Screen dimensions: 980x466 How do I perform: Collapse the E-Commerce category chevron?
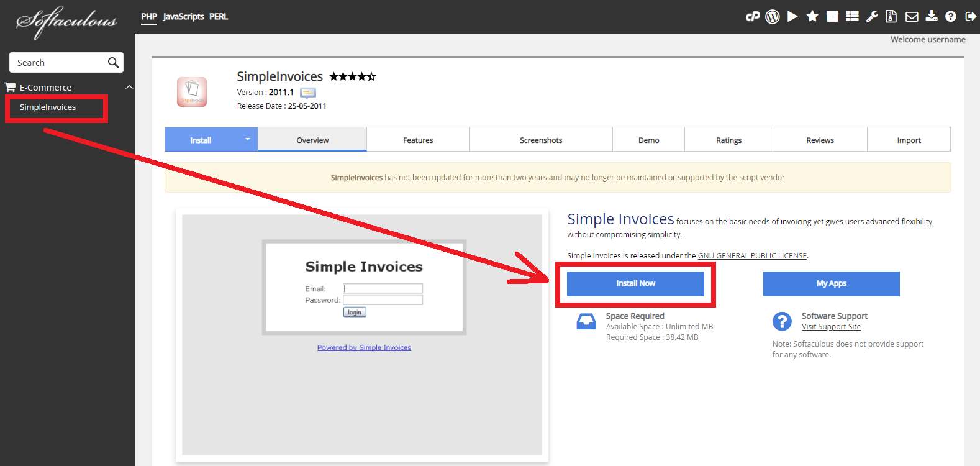129,87
